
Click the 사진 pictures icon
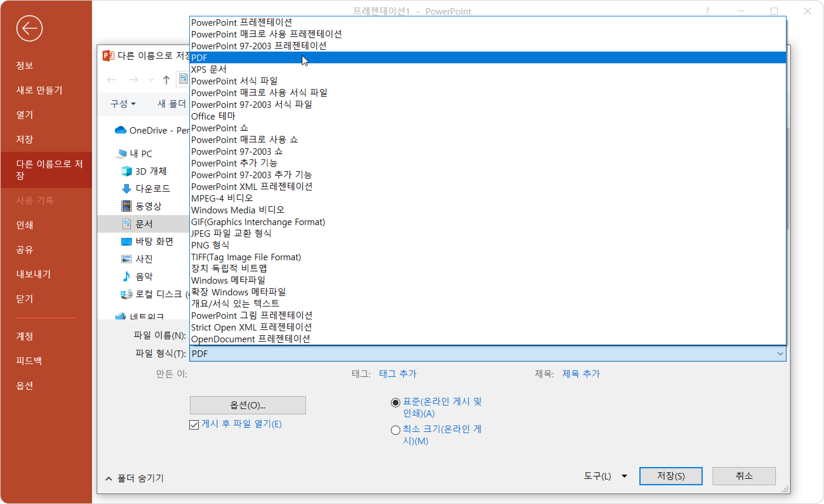pyautogui.click(x=126, y=259)
